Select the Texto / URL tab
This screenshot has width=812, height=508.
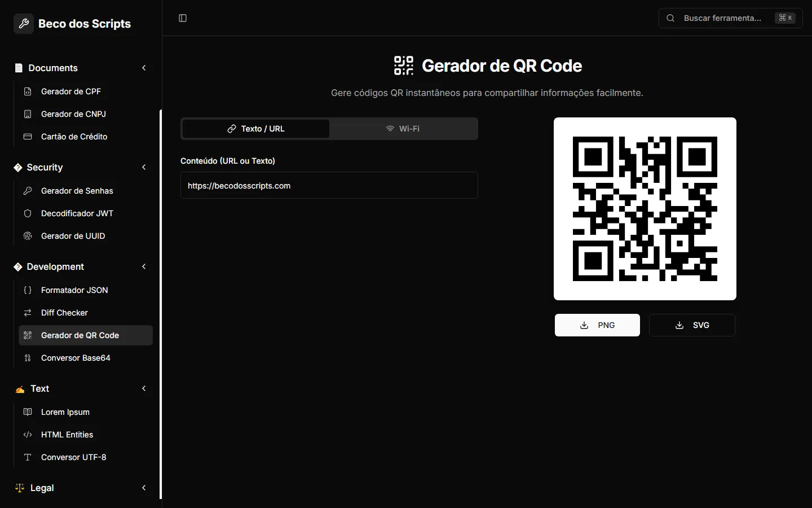pos(256,129)
